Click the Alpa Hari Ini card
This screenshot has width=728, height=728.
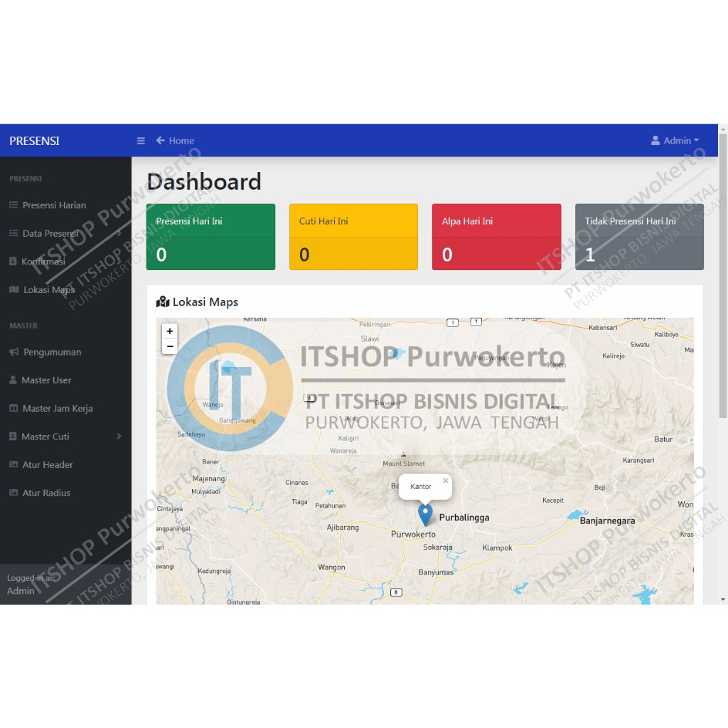[496, 236]
